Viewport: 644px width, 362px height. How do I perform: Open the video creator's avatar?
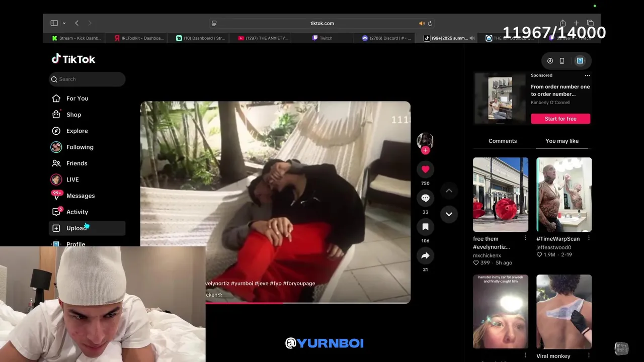click(425, 140)
